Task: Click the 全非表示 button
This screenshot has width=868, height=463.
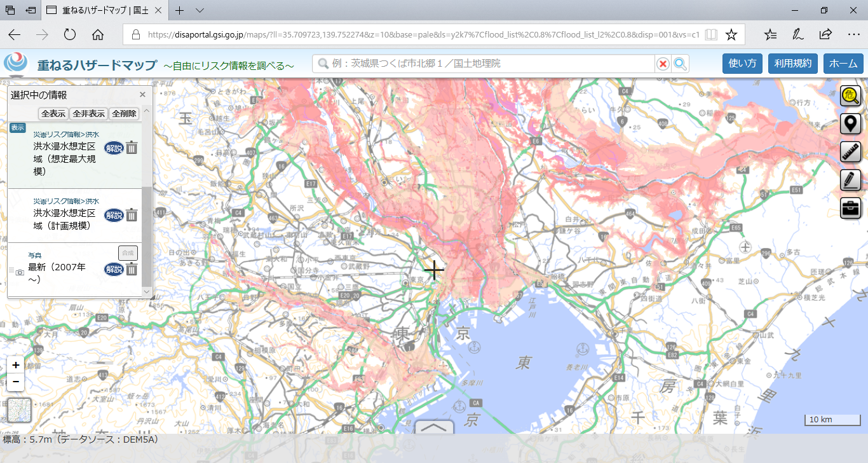Action: 88,114
